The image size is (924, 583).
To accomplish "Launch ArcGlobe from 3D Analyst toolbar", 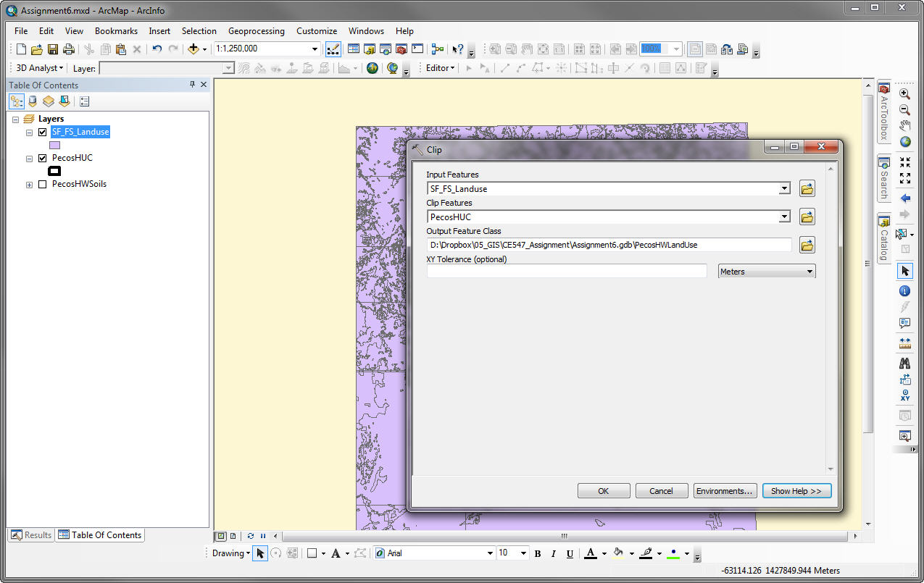I will click(x=393, y=68).
